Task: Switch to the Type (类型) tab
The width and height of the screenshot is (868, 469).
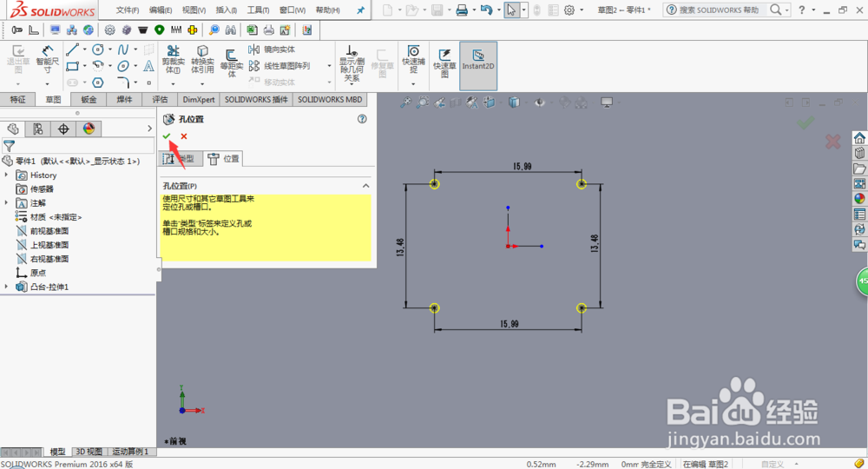Action: tap(180, 159)
